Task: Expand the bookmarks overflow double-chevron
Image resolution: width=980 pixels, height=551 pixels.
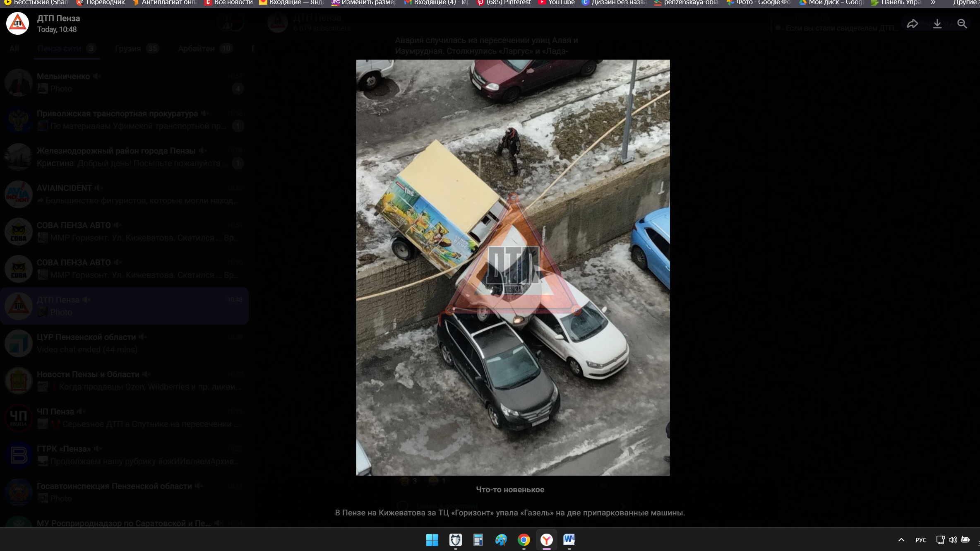Action: 933,2
